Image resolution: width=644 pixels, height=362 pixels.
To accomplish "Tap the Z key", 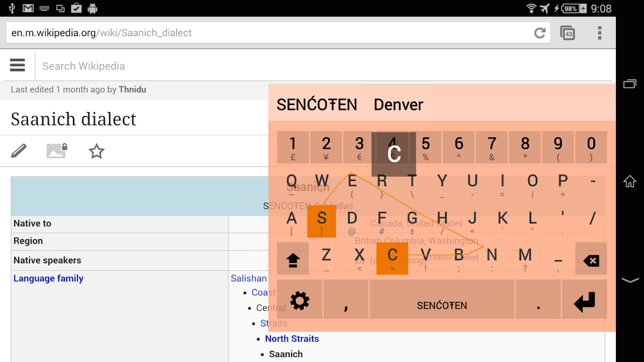I will (326, 259).
